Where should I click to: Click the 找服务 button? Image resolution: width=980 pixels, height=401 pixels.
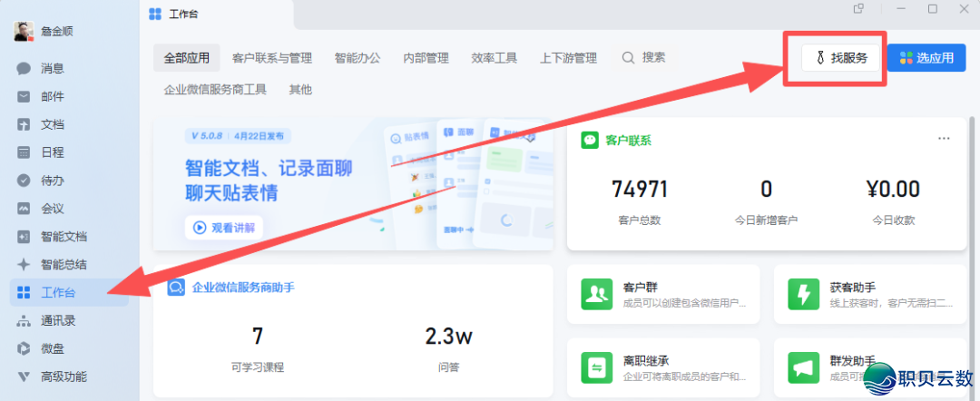[x=841, y=58]
